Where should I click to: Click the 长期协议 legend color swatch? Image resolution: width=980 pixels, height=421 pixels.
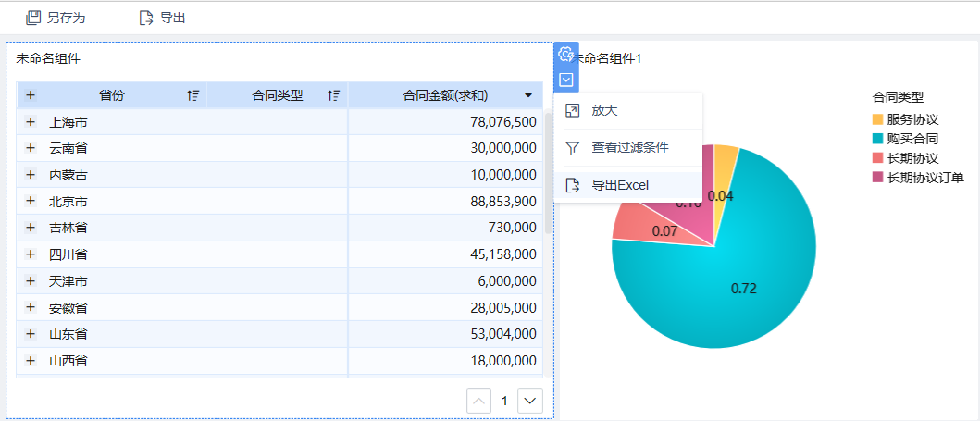point(877,158)
